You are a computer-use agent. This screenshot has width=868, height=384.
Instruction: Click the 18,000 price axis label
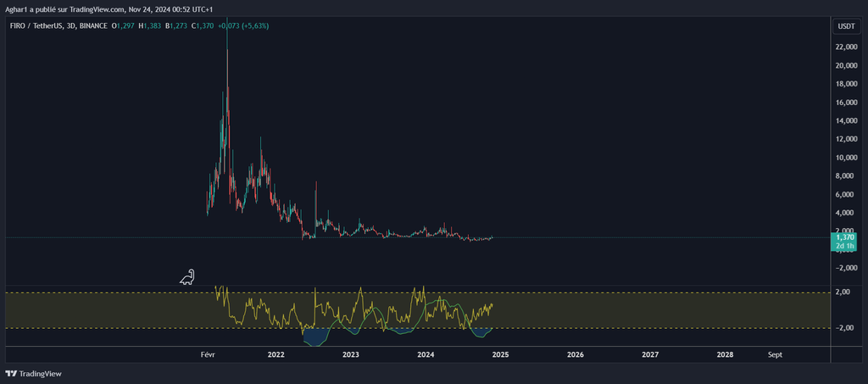pyautogui.click(x=845, y=84)
